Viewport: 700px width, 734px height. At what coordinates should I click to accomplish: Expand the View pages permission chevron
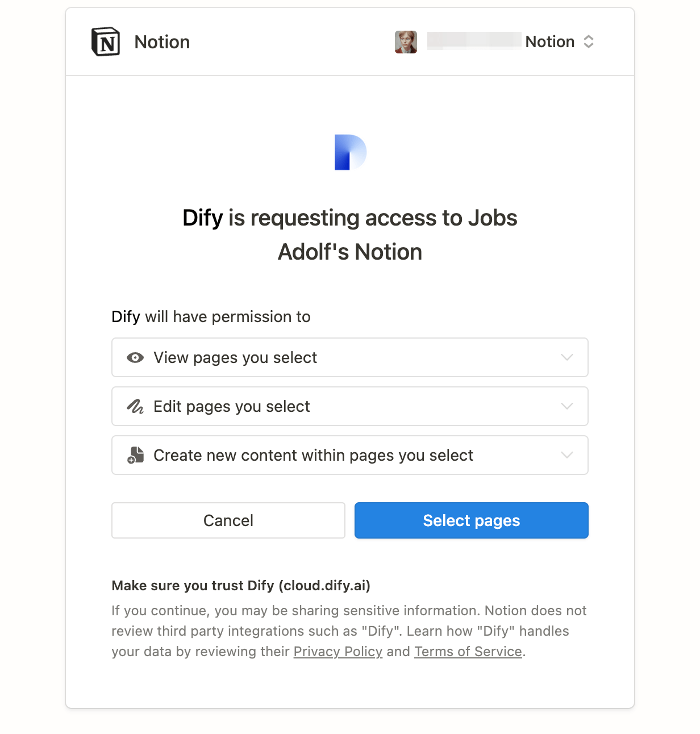[x=566, y=357]
